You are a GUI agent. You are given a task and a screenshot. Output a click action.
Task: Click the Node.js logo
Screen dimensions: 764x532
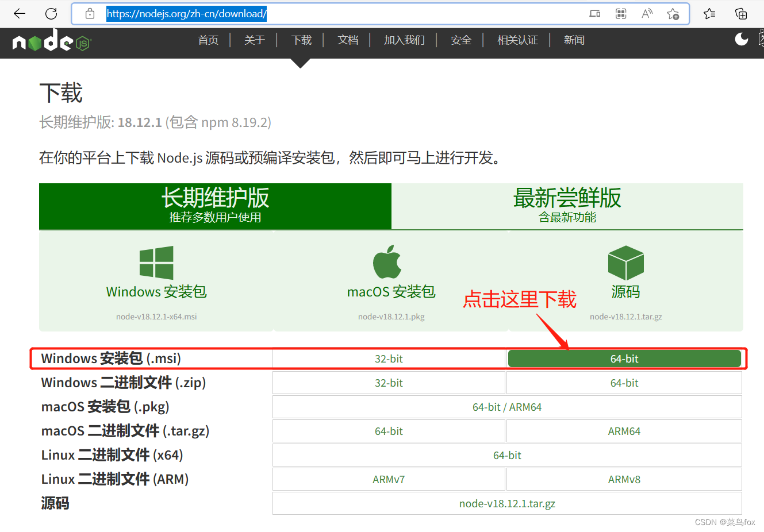[x=52, y=40]
